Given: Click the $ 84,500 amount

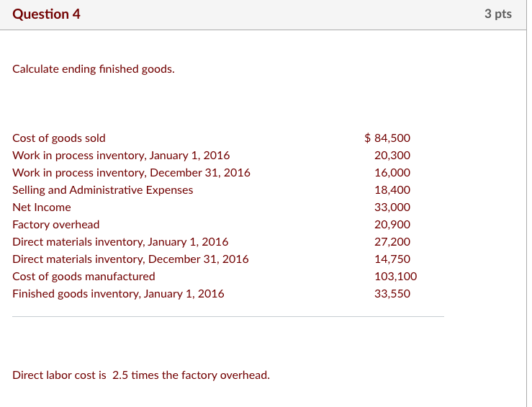Looking at the screenshot, I should coord(387,138).
